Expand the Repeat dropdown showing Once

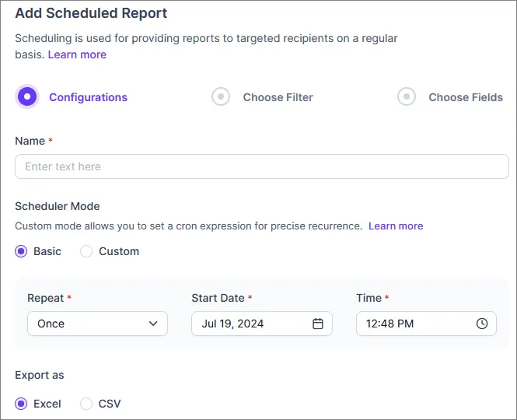[x=97, y=324]
